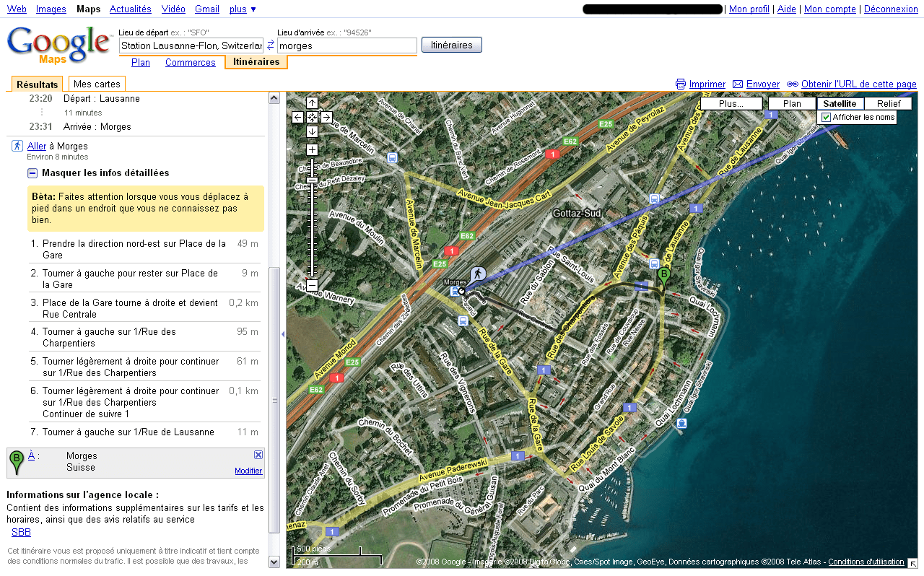Swap départ and arrivée with the arrows icon
Viewport: 924px width, 576px height.
(x=270, y=44)
